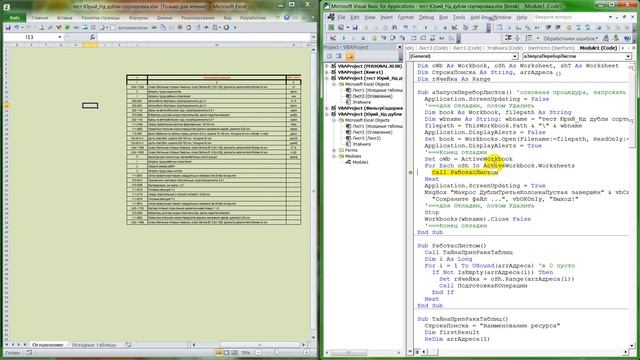Click fx Insert Function button in Excel
Image resolution: width=640 pixels, height=360 pixels.
[x=92, y=37]
